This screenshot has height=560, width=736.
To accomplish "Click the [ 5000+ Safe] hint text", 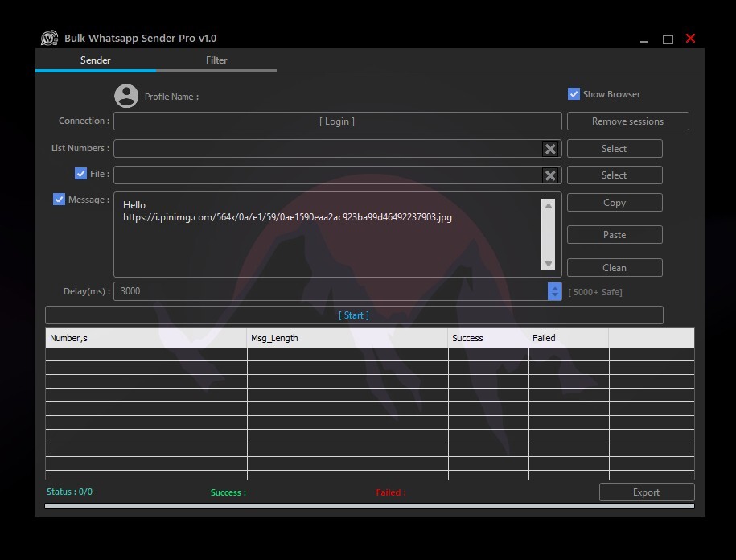I will point(595,292).
